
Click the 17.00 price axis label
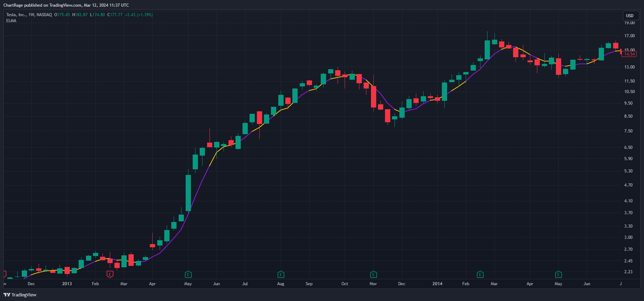pyautogui.click(x=630, y=36)
